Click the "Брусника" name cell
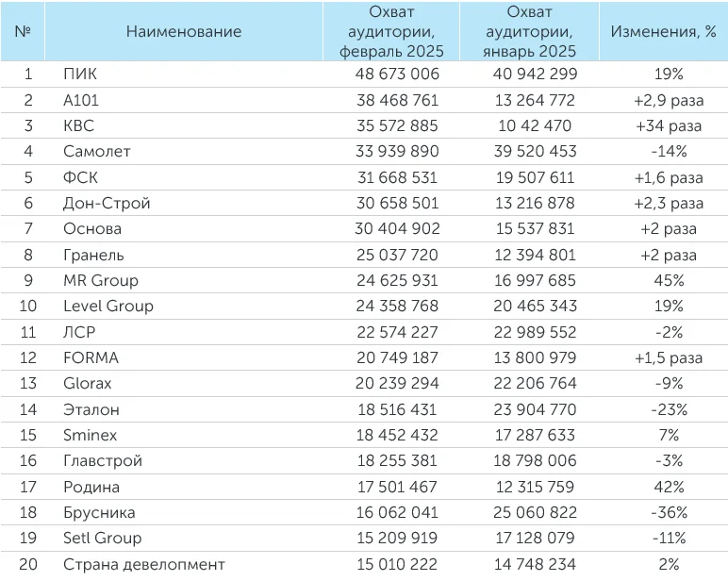 99,512
